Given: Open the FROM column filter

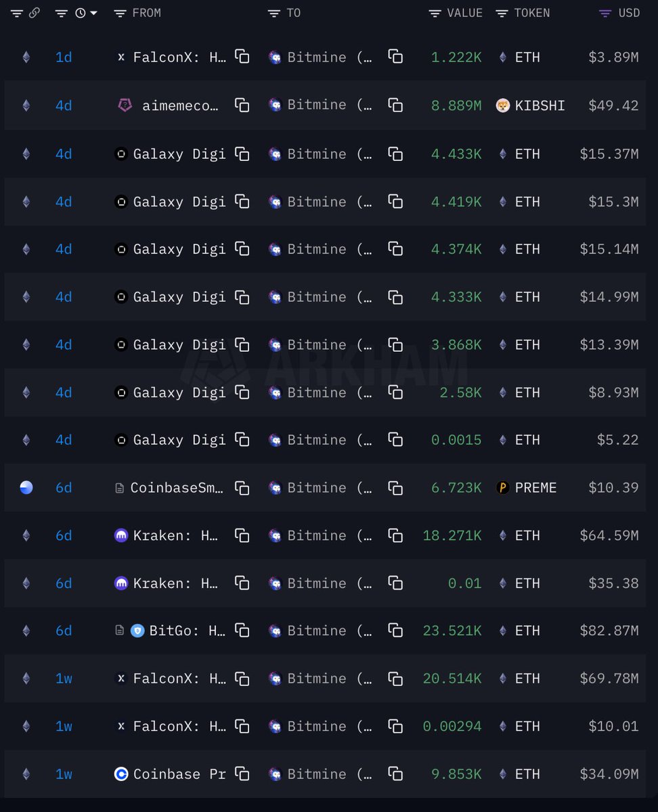Looking at the screenshot, I should 120,13.
